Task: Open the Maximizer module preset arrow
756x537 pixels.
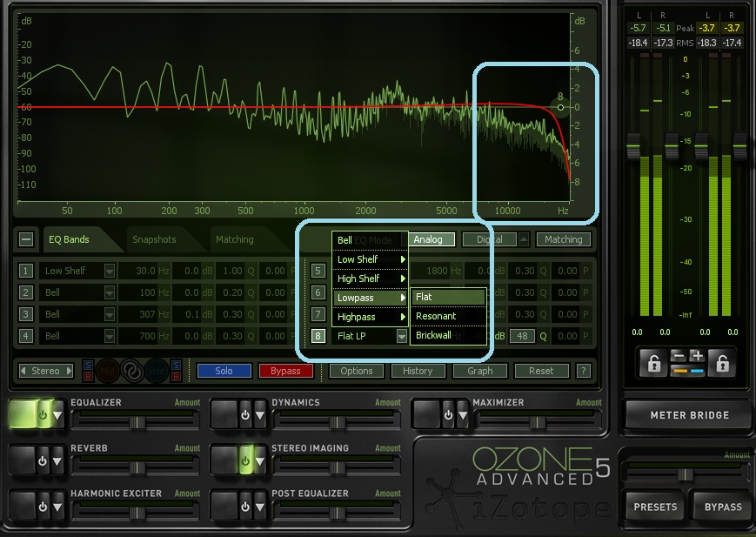Action: pos(463,414)
